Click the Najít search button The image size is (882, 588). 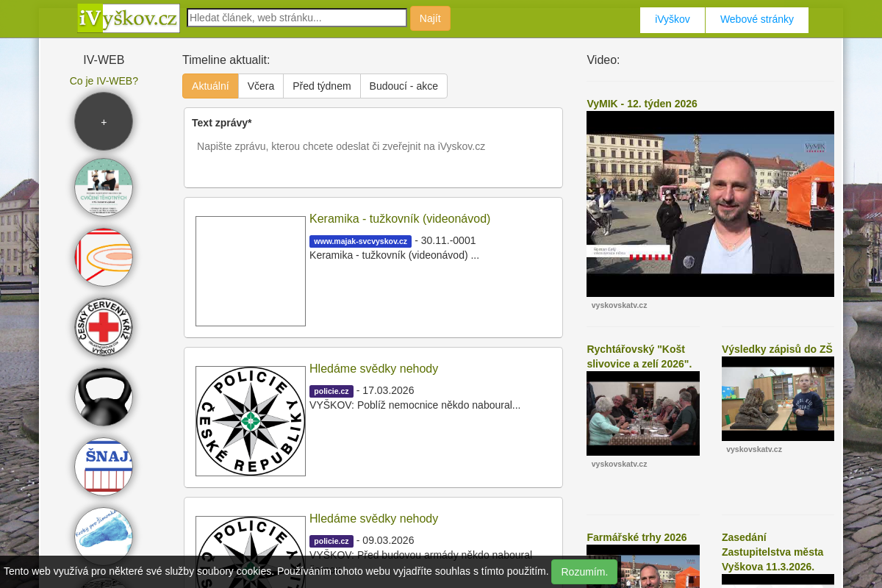(x=430, y=18)
